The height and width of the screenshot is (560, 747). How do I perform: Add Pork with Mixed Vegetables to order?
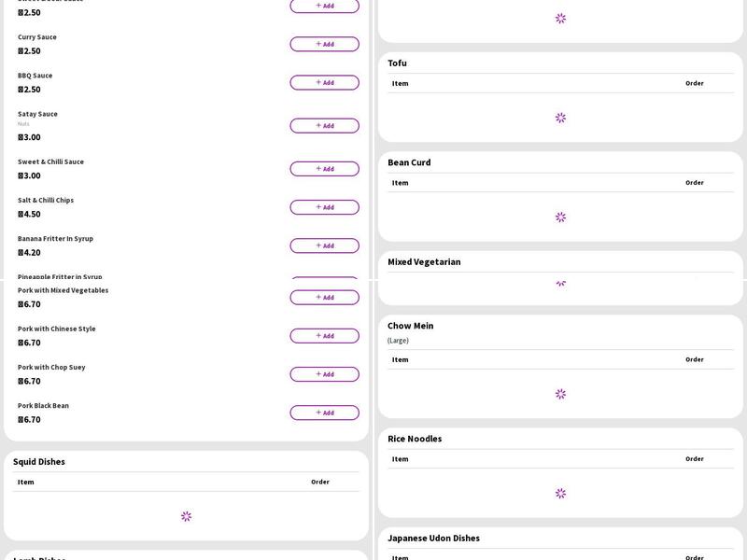coord(324,298)
